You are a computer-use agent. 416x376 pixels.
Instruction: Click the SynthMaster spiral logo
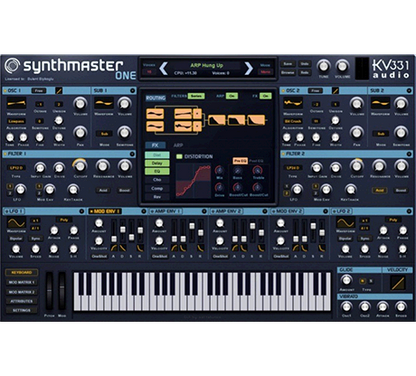12,66
